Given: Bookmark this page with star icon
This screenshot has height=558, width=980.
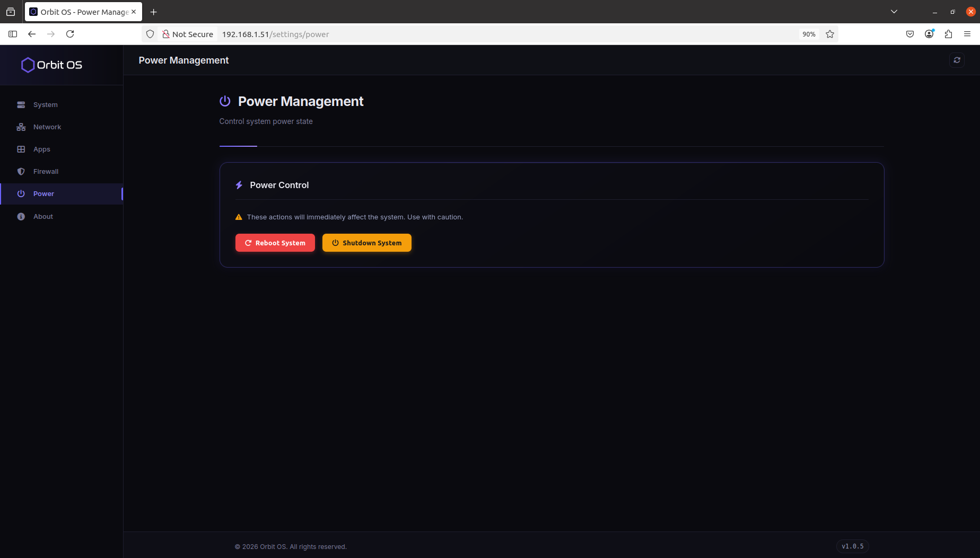Looking at the screenshot, I should [830, 34].
